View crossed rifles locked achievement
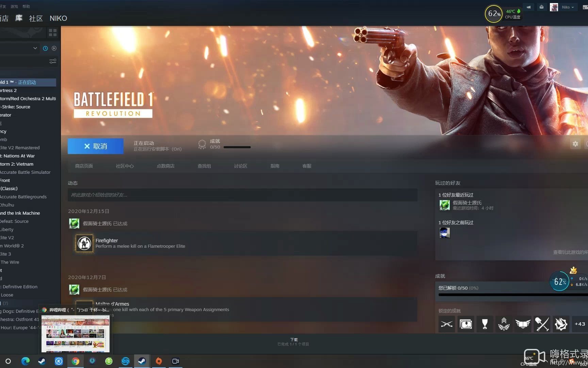 [447, 324]
